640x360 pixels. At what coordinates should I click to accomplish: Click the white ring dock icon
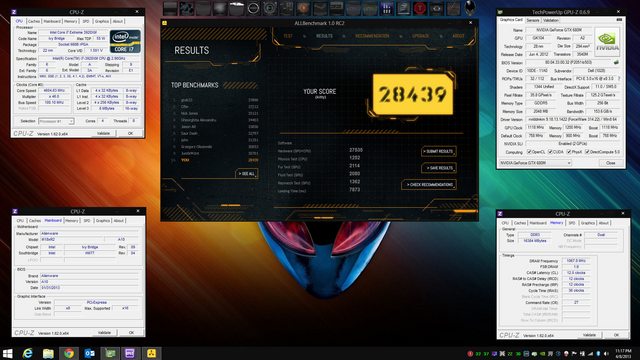(253, 8)
